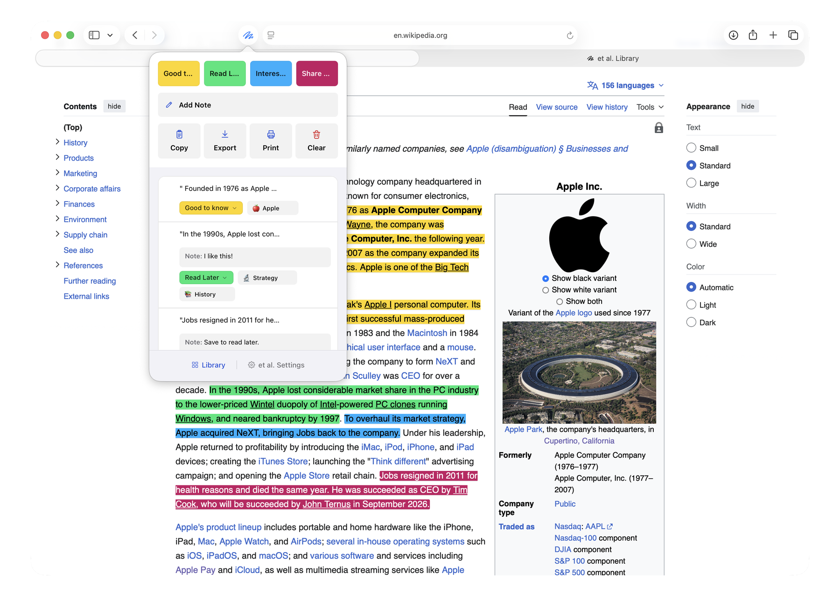The height and width of the screenshot is (616, 840).
Task: Pick the green Read Later highlight color
Action: [225, 74]
